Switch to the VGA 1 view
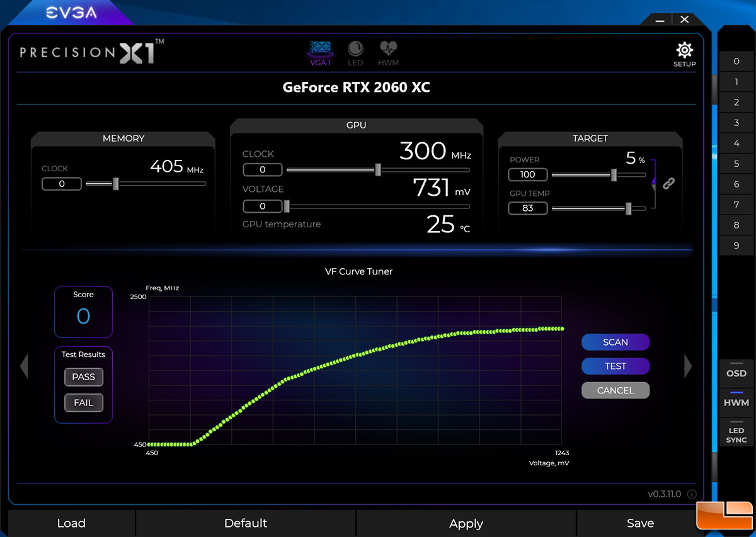Screen dimensions: 756x537 (320, 53)
